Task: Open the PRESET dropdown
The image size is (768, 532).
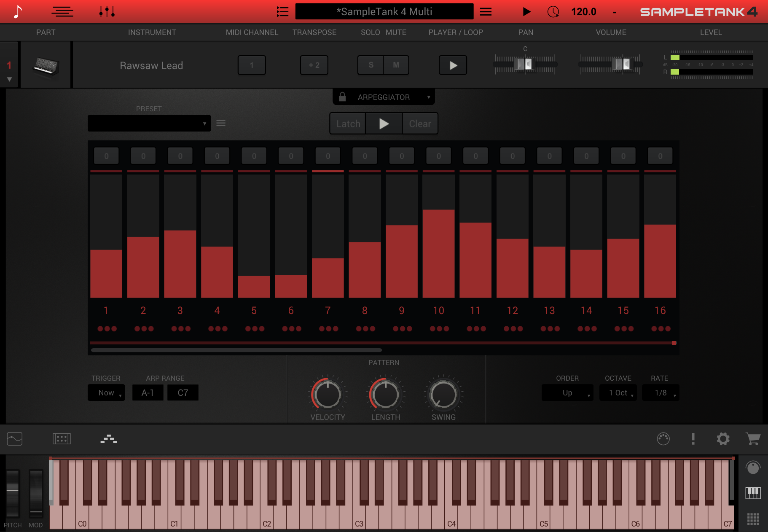Action: click(x=149, y=123)
